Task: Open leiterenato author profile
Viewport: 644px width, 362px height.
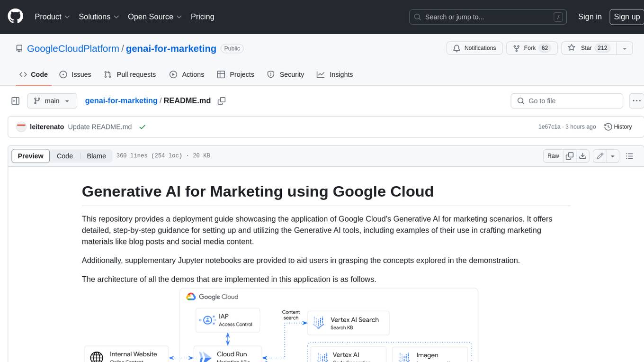Action: point(47,127)
